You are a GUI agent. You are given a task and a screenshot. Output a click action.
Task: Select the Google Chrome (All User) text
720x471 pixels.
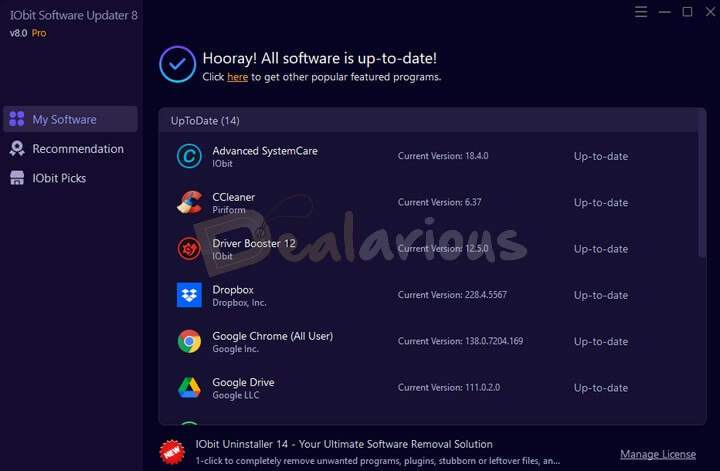point(272,336)
